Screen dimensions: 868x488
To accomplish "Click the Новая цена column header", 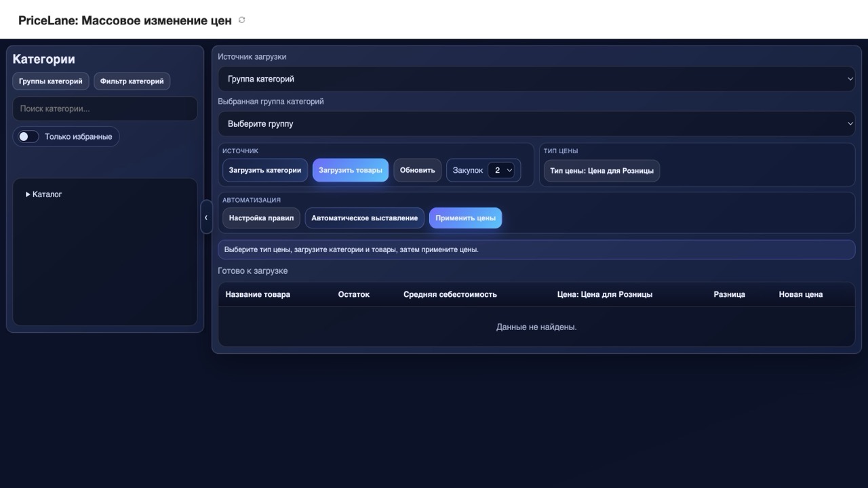I will pyautogui.click(x=800, y=295).
